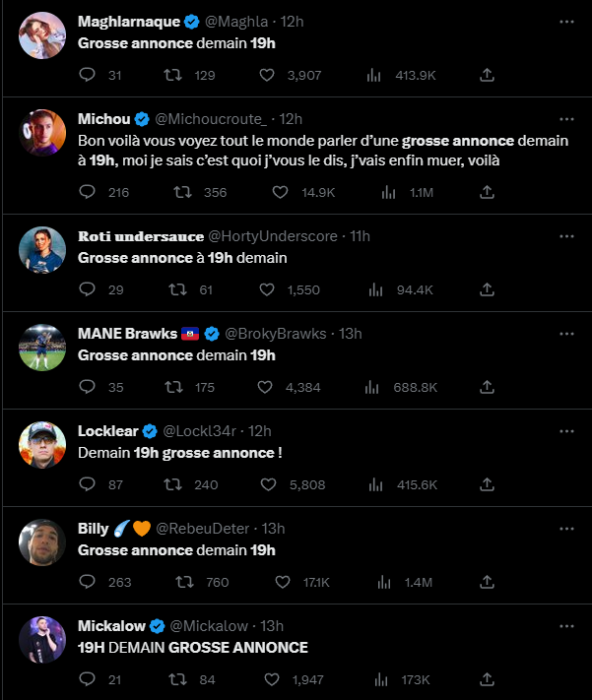Open more options on Maghlarnaque's tweet
592x700 pixels.
pyautogui.click(x=566, y=21)
